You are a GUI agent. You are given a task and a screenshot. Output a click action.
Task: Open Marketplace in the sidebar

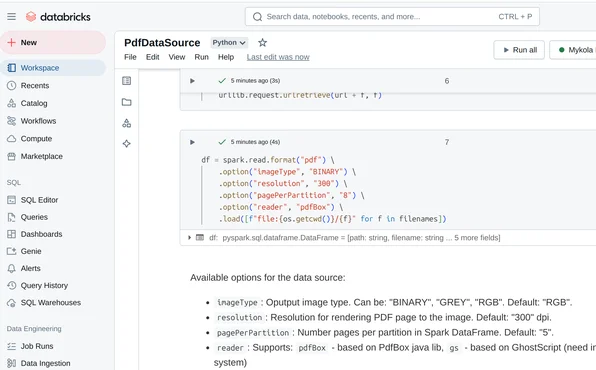[x=41, y=156]
